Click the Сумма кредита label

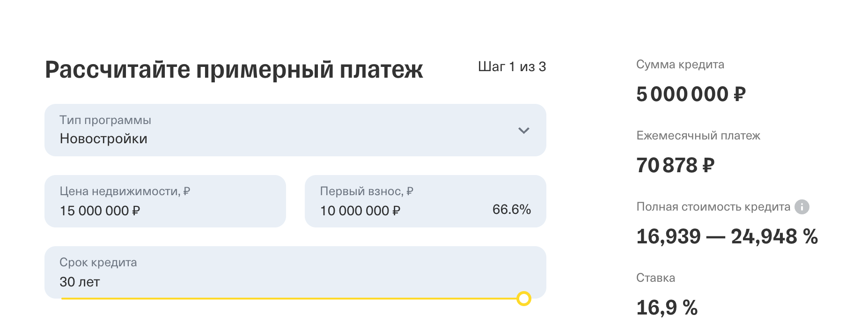(680, 65)
